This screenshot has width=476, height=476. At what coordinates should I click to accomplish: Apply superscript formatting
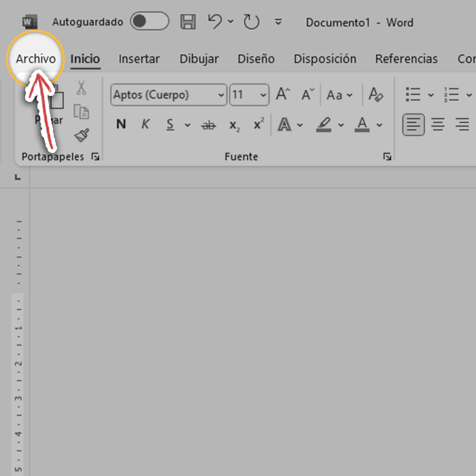(258, 124)
